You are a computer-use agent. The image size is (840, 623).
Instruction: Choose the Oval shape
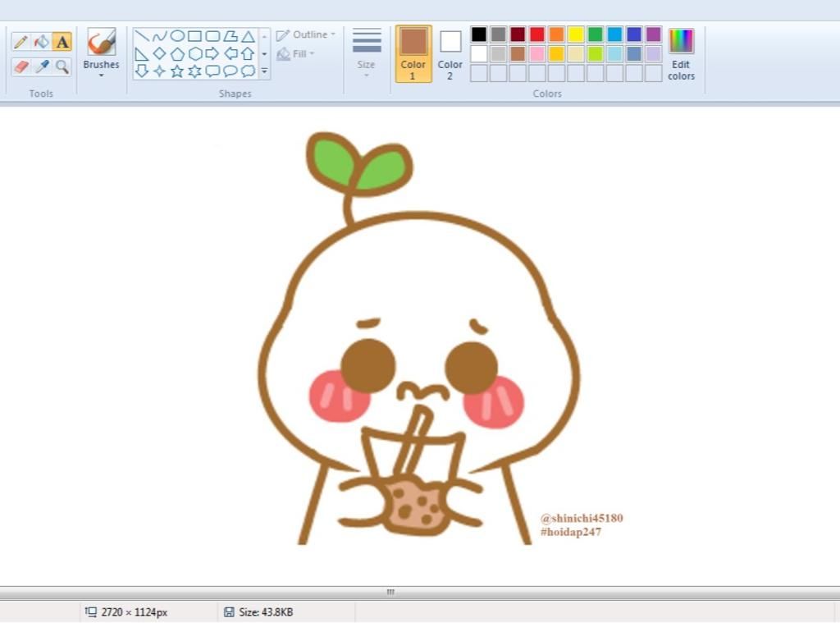177,36
